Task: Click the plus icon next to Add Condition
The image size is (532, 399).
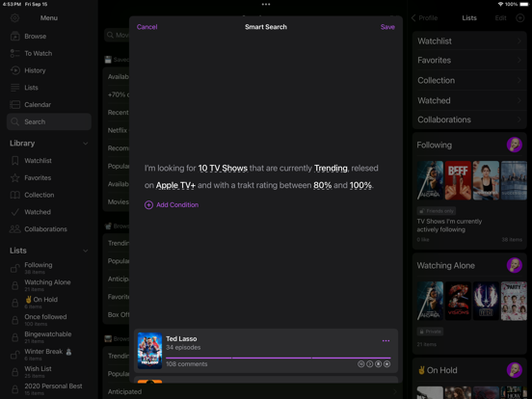Action: (148, 205)
